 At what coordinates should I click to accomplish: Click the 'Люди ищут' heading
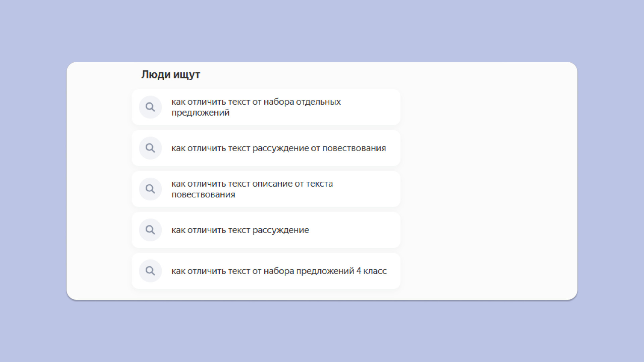tap(170, 74)
